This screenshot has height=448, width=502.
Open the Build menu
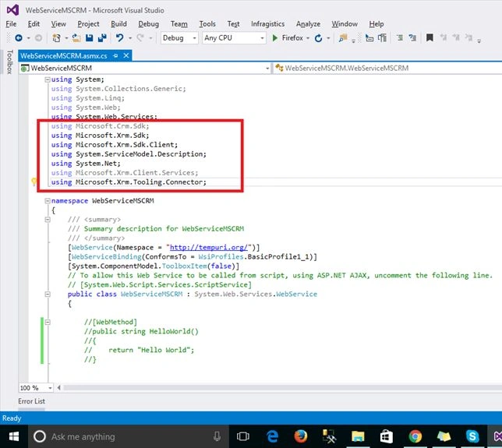coord(118,24)
